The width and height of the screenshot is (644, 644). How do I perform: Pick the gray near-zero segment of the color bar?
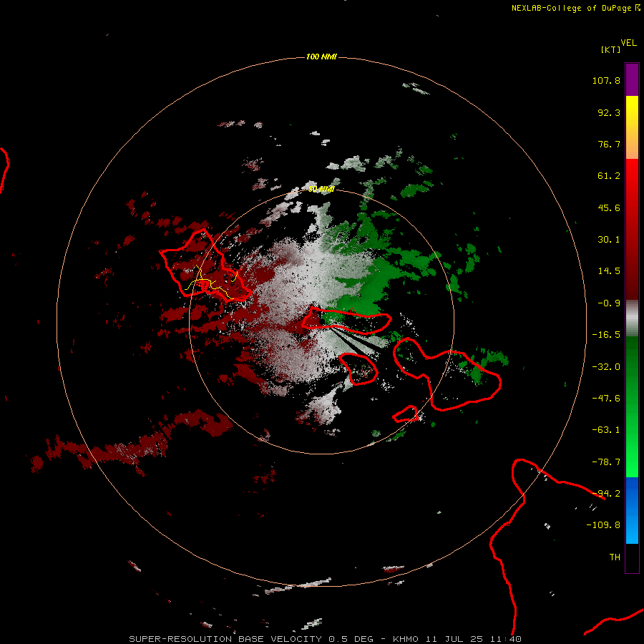pyautogui.click(x=632, y=318)
